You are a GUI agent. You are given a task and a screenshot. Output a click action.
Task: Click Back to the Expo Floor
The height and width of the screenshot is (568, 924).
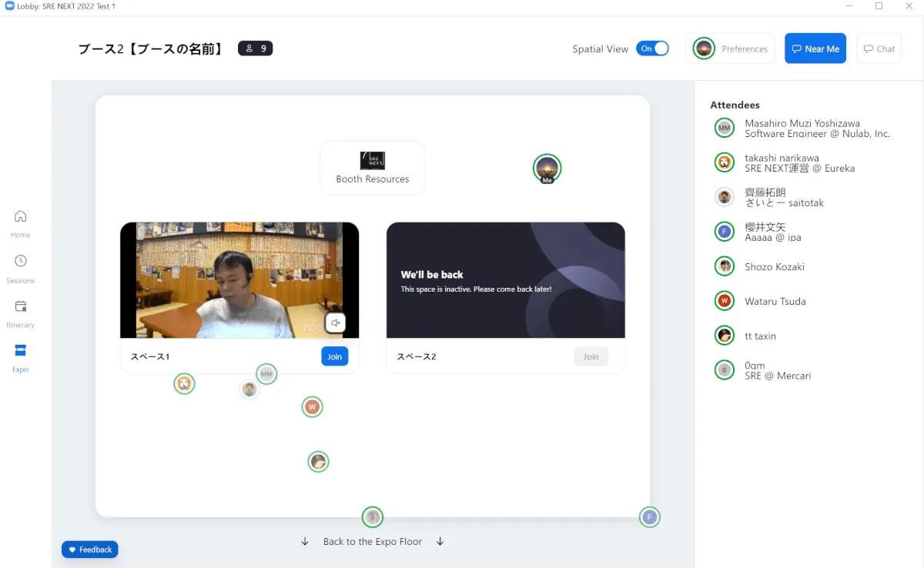373,542
